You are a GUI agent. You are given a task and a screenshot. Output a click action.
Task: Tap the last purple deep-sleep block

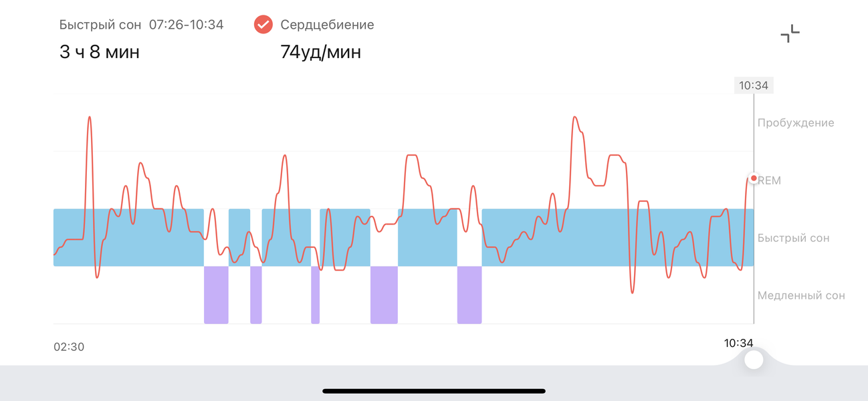click(x=469, y=295)
